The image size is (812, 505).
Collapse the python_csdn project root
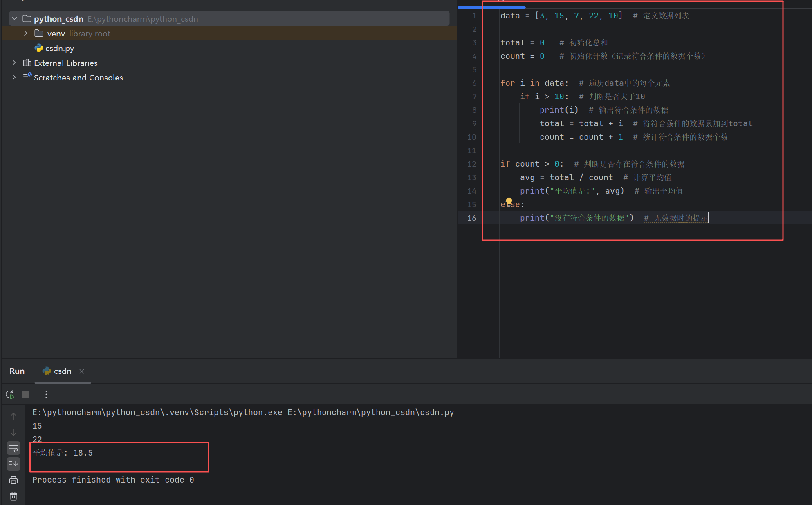coord(14,19)
